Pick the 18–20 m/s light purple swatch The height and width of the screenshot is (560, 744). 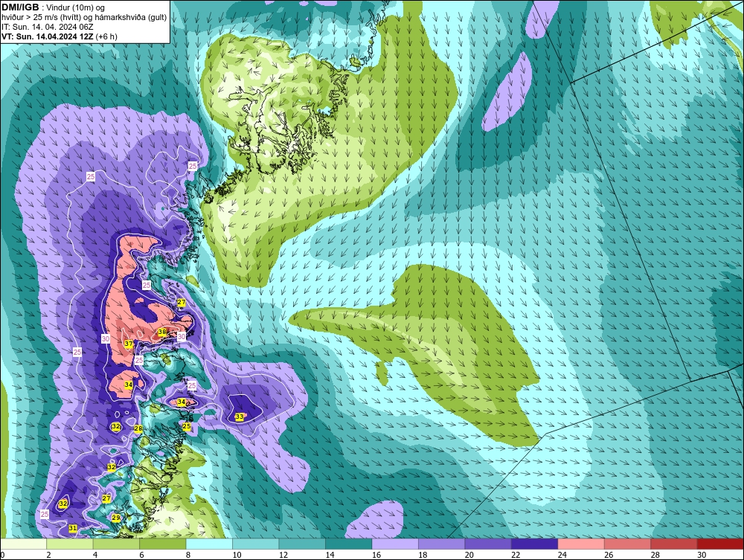tap(442, 544)
